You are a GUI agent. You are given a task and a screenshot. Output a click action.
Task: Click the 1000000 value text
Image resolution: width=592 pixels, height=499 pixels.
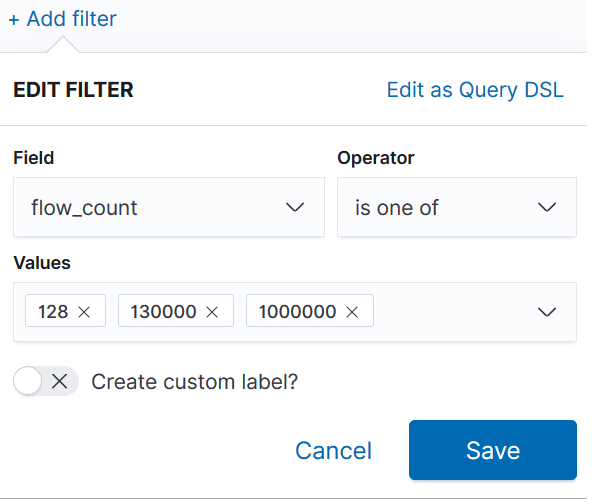pos(297,312)
